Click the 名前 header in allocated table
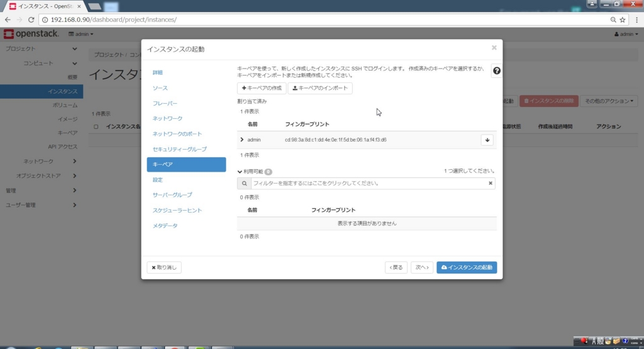This screenshot has height=349, width=644. coord(252,125)
